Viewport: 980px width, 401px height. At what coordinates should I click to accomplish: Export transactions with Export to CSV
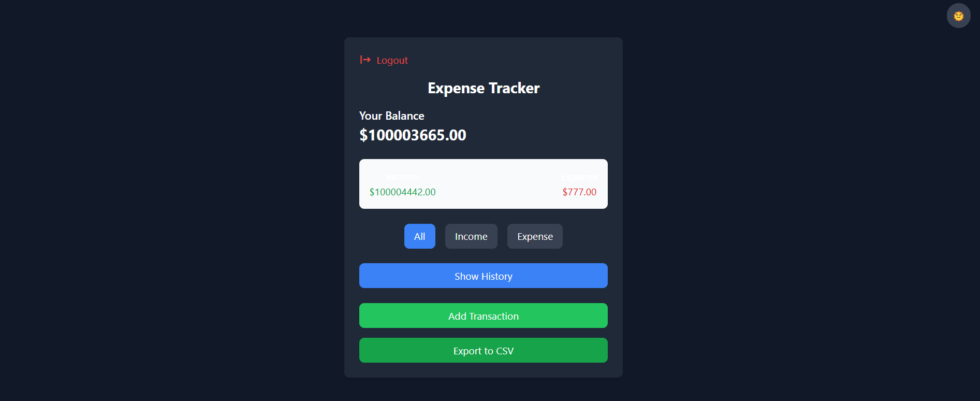click(483, 350)
